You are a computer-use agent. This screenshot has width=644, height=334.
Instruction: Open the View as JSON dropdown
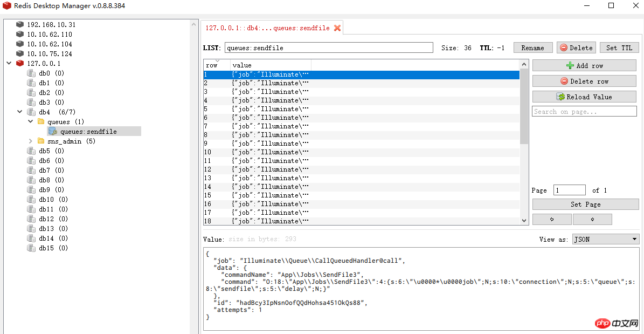pos(606,239)
